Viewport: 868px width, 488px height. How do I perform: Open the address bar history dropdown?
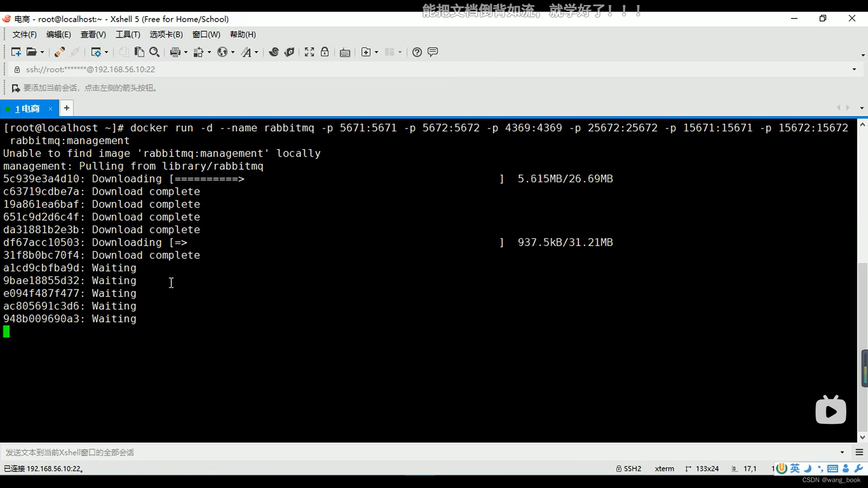[x=854, y=70]
